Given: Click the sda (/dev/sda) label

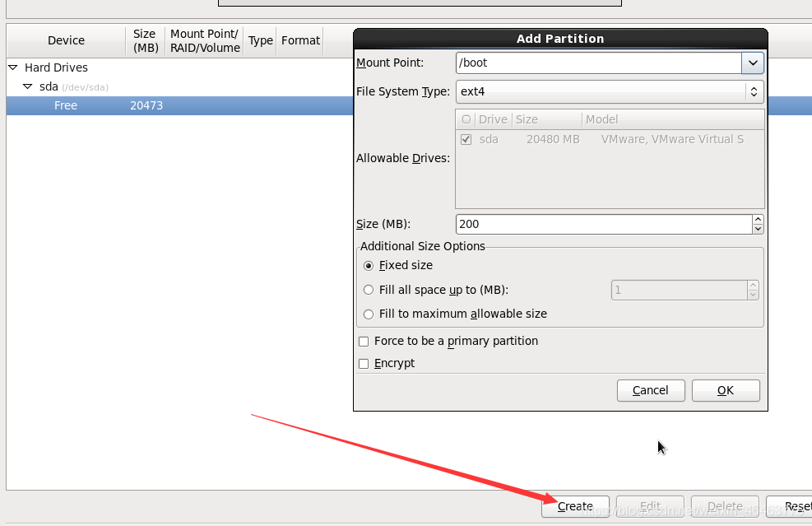Looking at the screenshot, I should click(74, 86).
